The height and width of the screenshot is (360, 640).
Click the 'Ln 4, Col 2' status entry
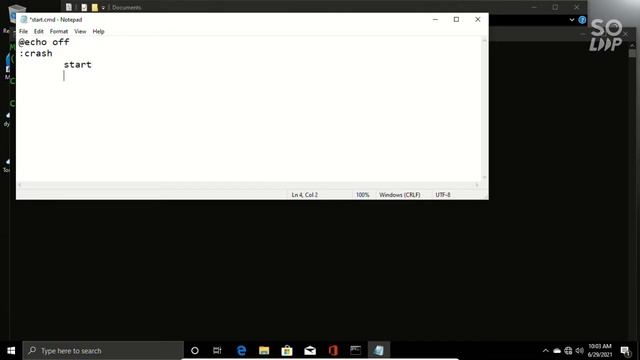pos(304,195)
